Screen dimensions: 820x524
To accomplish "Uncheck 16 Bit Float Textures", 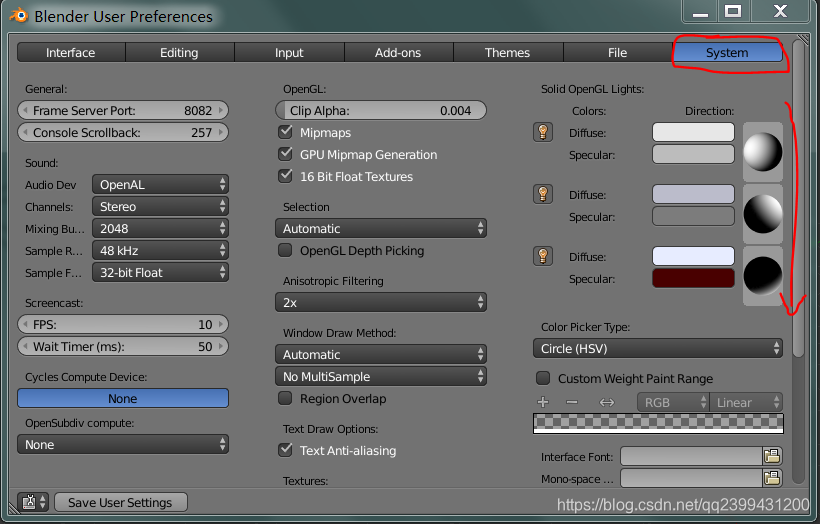I will [285, 176].
